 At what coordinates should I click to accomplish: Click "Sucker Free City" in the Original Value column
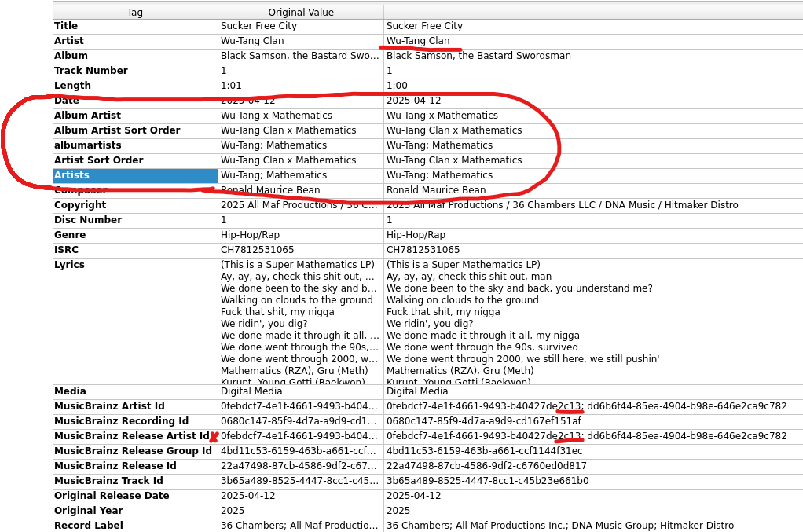[258, 26]
